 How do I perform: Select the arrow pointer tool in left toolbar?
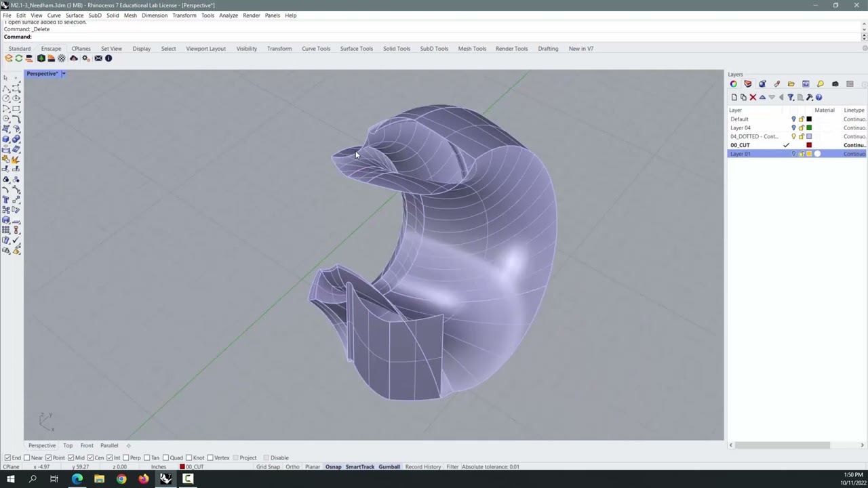[x=5, y=78]
